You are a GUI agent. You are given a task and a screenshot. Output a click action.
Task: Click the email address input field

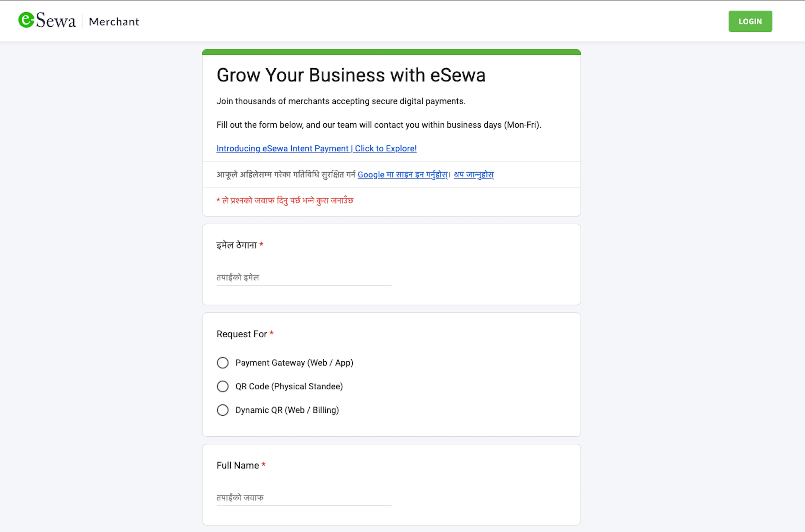coord(304,278)
